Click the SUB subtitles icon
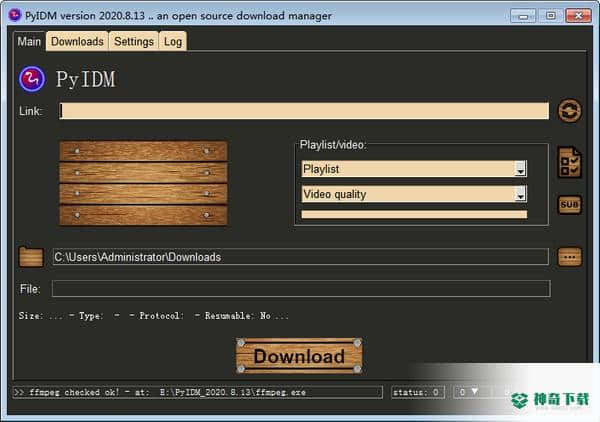Screen dimensions: 600x422 point(569,205)
